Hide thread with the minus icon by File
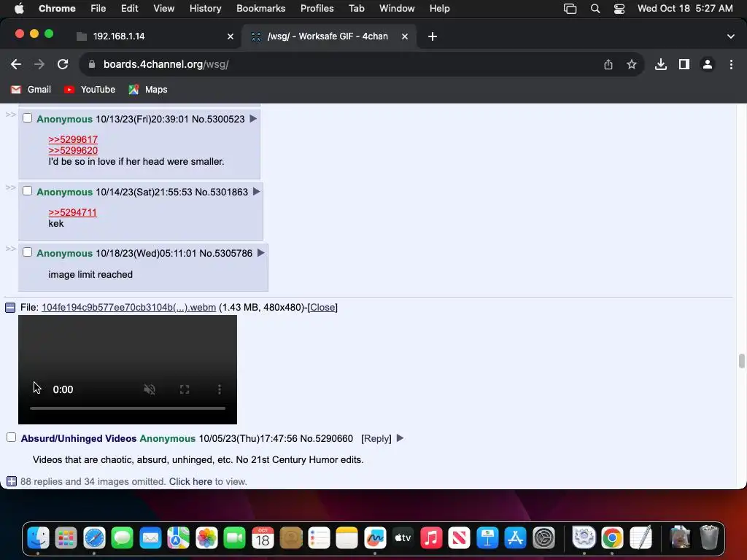Image resolution: width=747 pixels, height=560 pixels. [10, 308]
